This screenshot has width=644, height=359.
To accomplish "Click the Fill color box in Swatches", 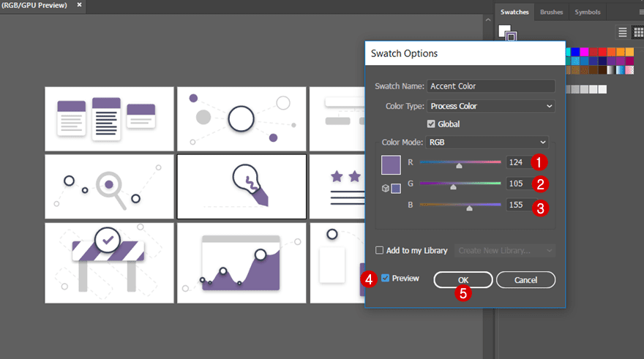I will (504, 30).
